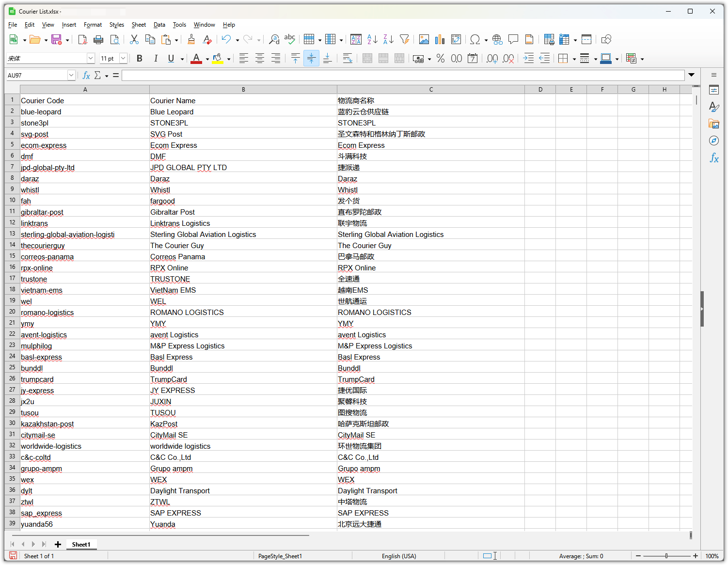This screenshot has height=565, width=728.
Task: Click the Export as PDF icon
Action: (x=82, y=40)
